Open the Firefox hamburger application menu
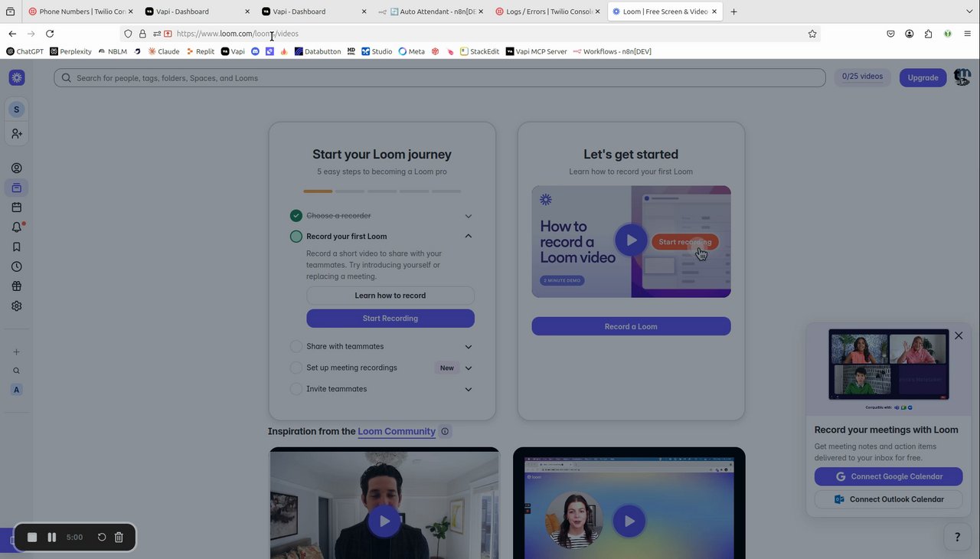The image size is (980, 559). pos(968,34)
